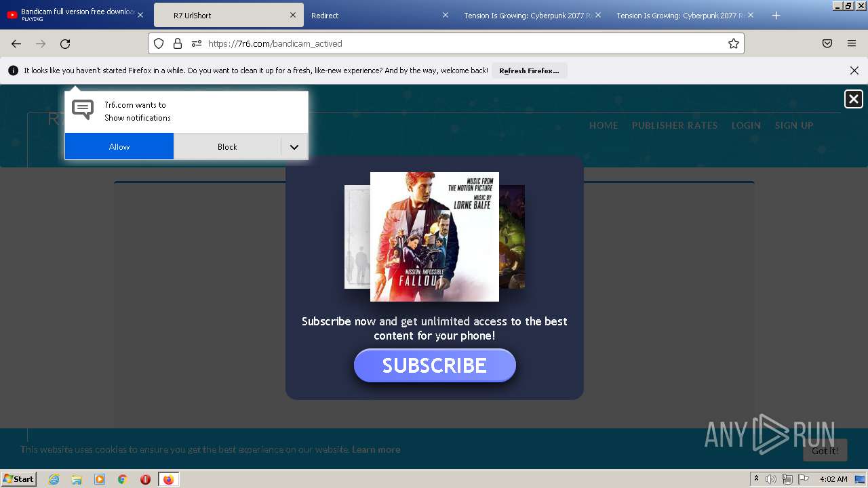Go back using the browser back arrow
This screenshot has height=488, width=868.
(x=16, y=43)
